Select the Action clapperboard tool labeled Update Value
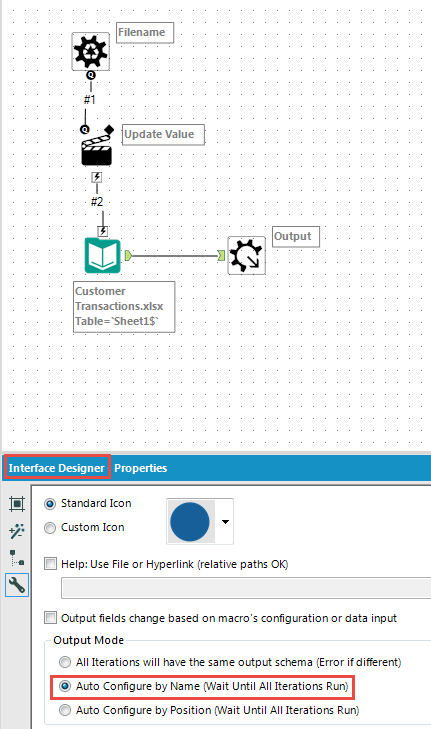The image size is (431, 729). pos(97,150)
